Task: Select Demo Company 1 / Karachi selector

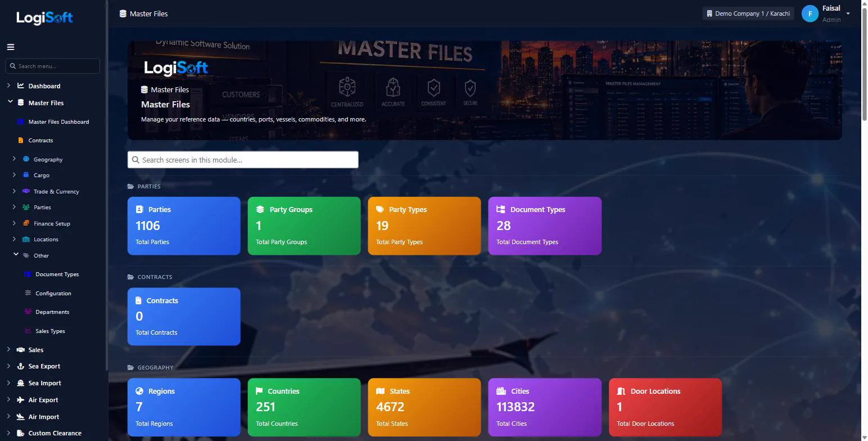Action: (x=748, y=13)
